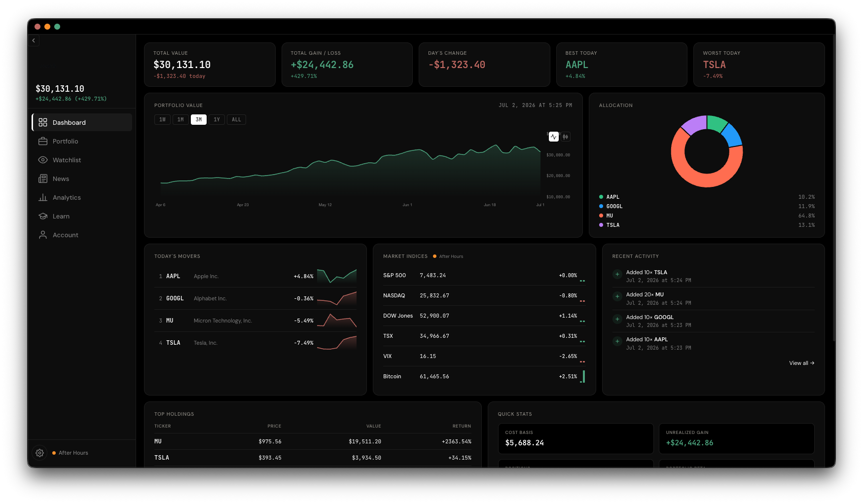The image size is (863, 504).
Task: Click the orange MU donut chart segment
Action: pos(702,180)
